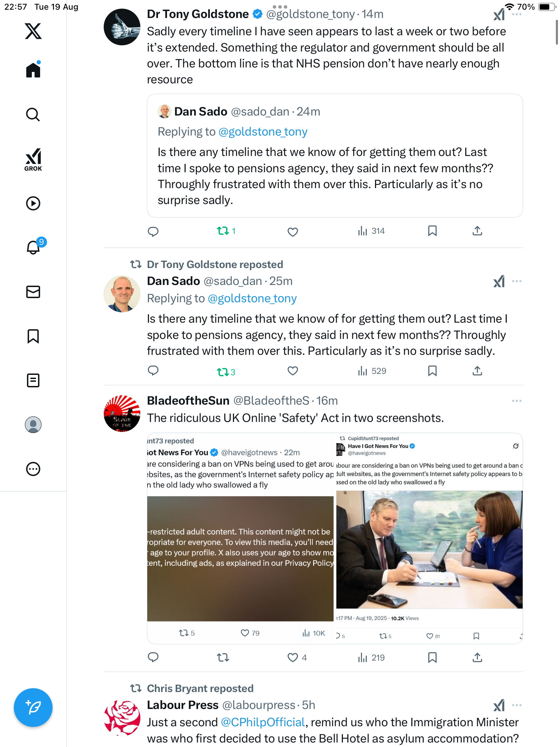Screen dimensions: 560x747
Task: Undo repost on Dan Sado's reply
Action: click(x=223, y=372)
